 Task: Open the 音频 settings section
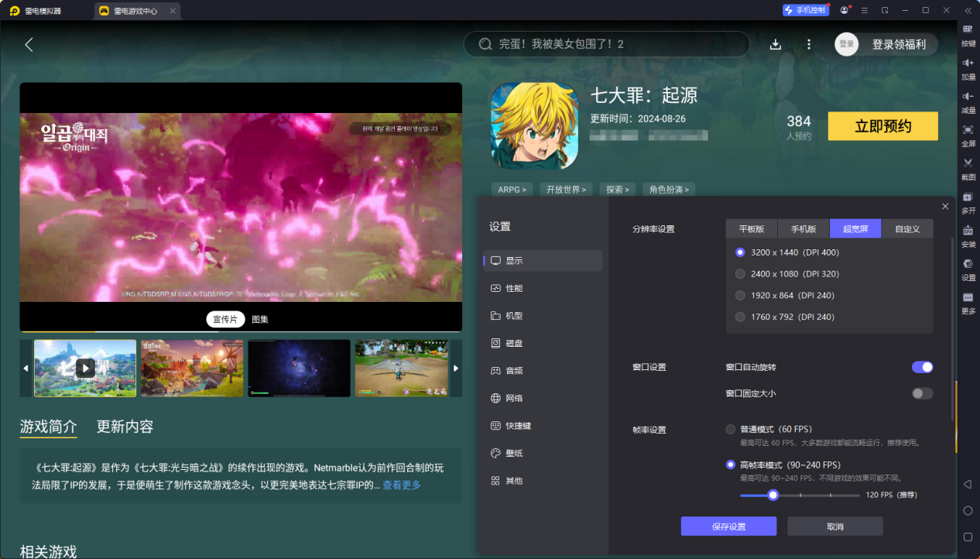click(543, 371)
